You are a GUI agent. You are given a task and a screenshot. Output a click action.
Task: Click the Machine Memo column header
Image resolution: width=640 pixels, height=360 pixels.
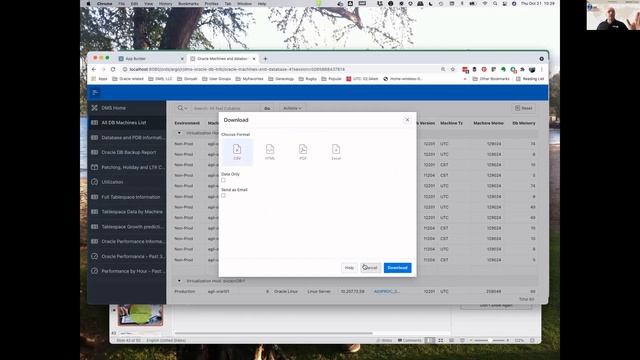coord(489,123)
